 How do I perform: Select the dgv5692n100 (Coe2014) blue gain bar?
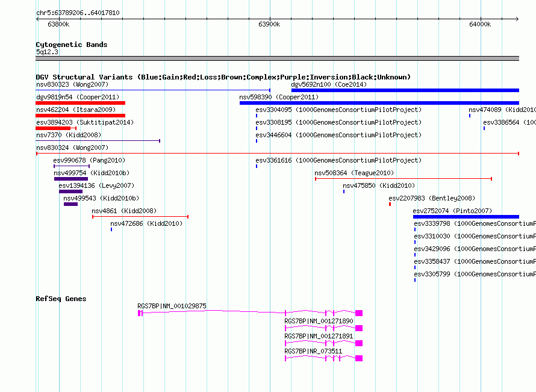click(405, 90)
